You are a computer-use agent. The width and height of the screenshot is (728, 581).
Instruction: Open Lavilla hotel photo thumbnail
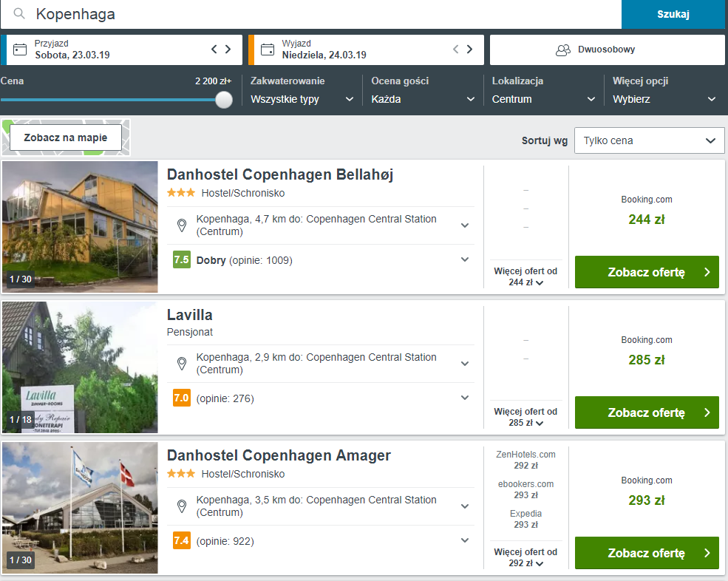[x=80, y=367]
